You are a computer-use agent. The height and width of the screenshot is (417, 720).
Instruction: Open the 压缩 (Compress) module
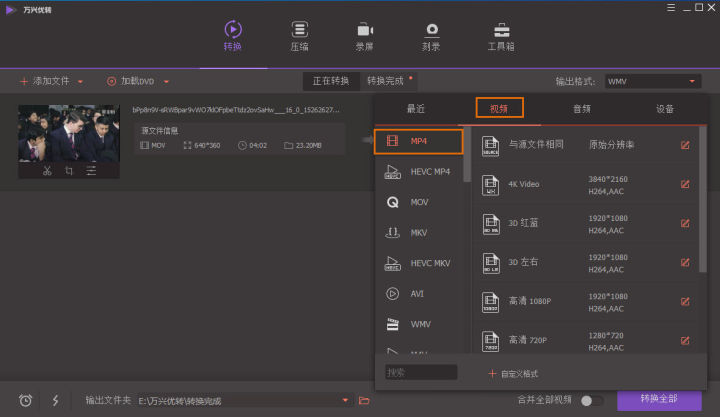coord(299,36)
